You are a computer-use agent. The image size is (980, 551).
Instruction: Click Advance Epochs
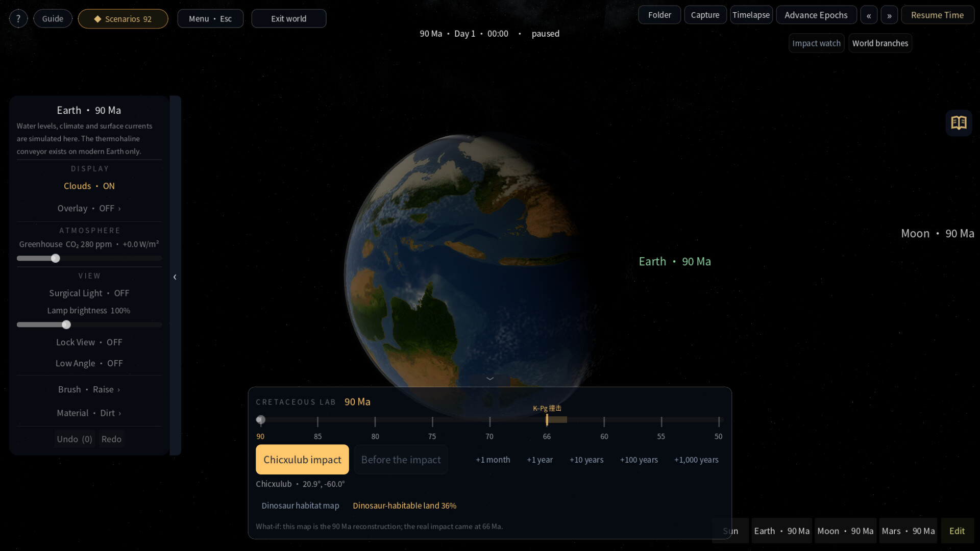816,15
